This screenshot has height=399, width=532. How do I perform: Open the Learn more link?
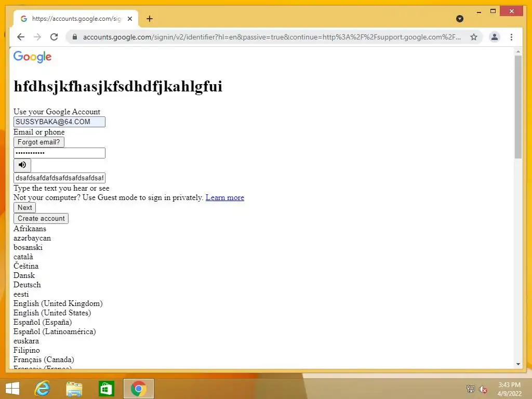(224, 197)
